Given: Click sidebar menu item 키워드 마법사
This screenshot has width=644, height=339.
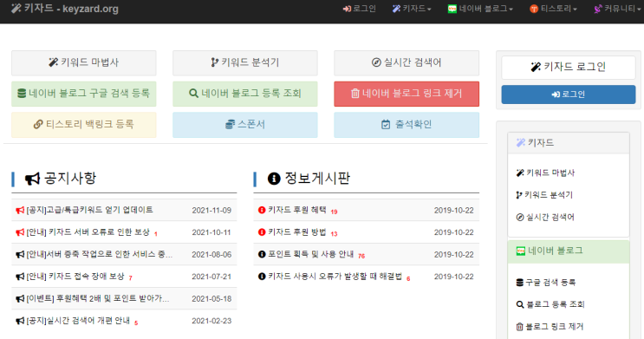Looking at the screenshot, I should [545, 173].
